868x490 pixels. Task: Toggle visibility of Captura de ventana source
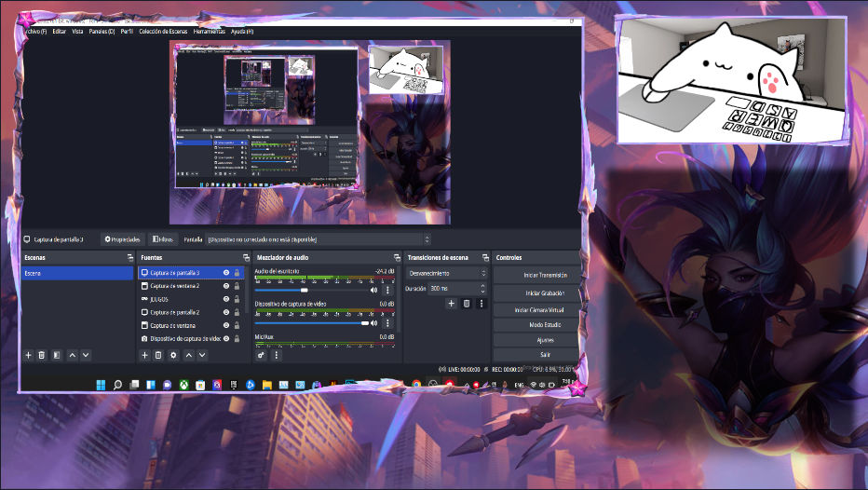tap(226, 325)
